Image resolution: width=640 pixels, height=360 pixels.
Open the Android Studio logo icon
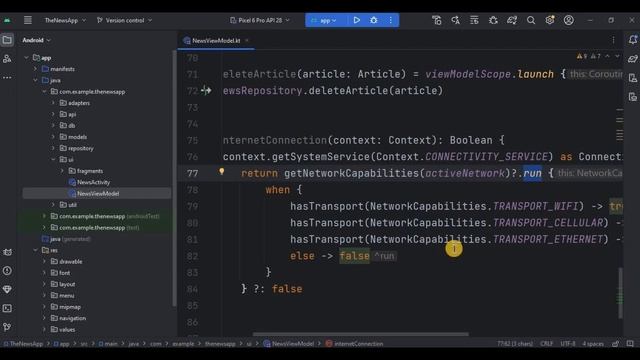coord(7,20)
